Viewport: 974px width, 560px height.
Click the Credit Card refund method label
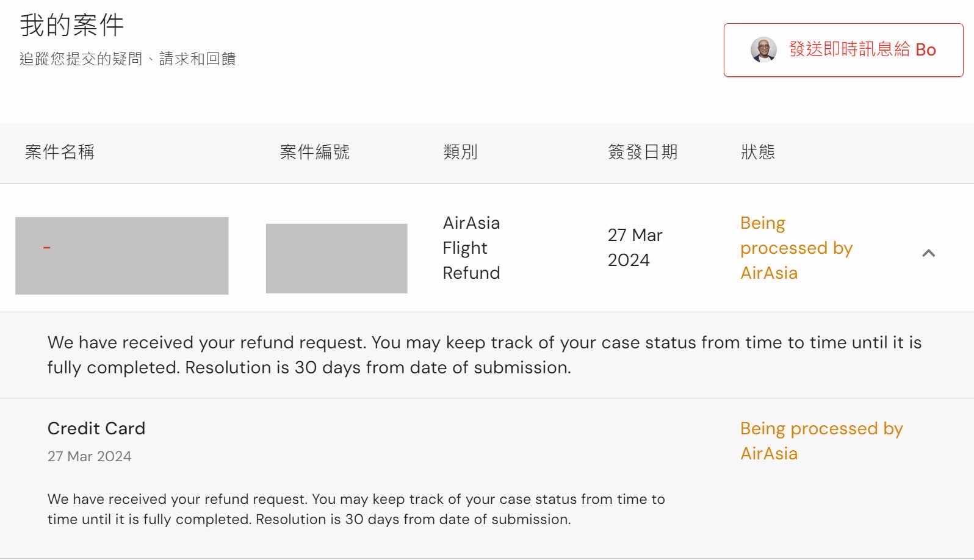tap(96, 428)
